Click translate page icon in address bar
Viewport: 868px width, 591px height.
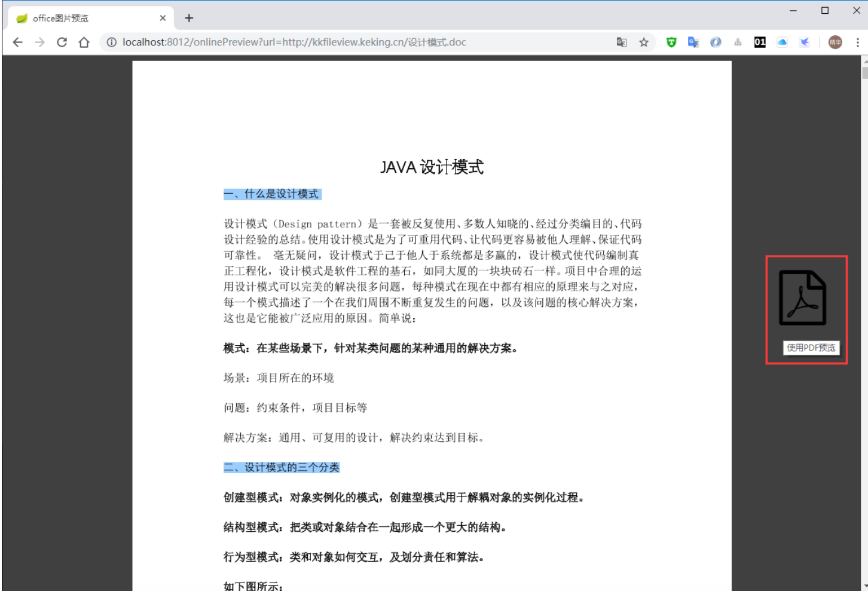coord(622,42)
